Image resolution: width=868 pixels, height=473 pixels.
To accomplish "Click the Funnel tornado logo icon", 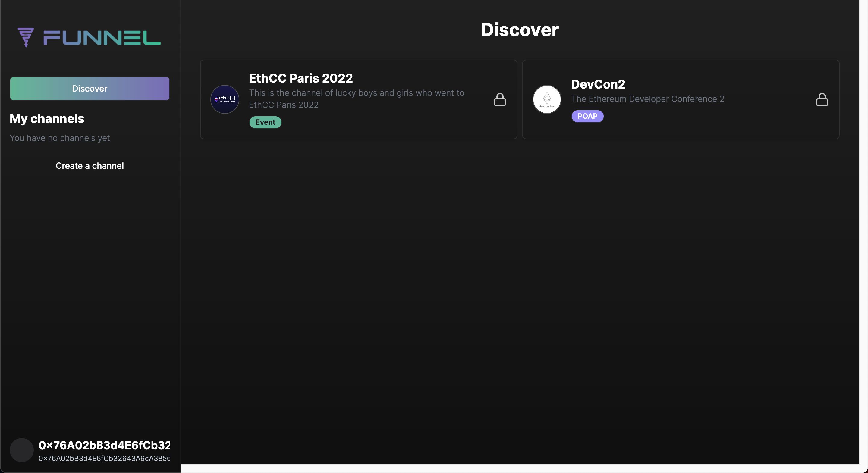I will click(26, 37).
